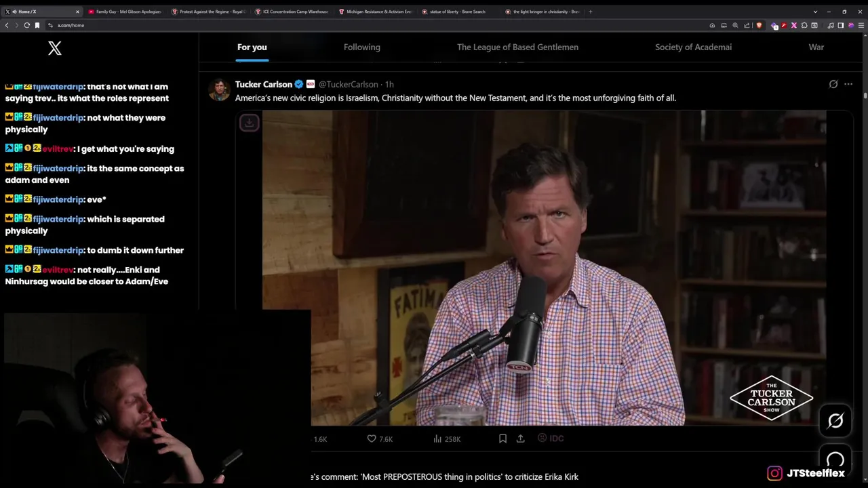Switch to the Family Guy Mel Gibson tab
Screen dimensions: 868x488
click(x=125, y=12)
